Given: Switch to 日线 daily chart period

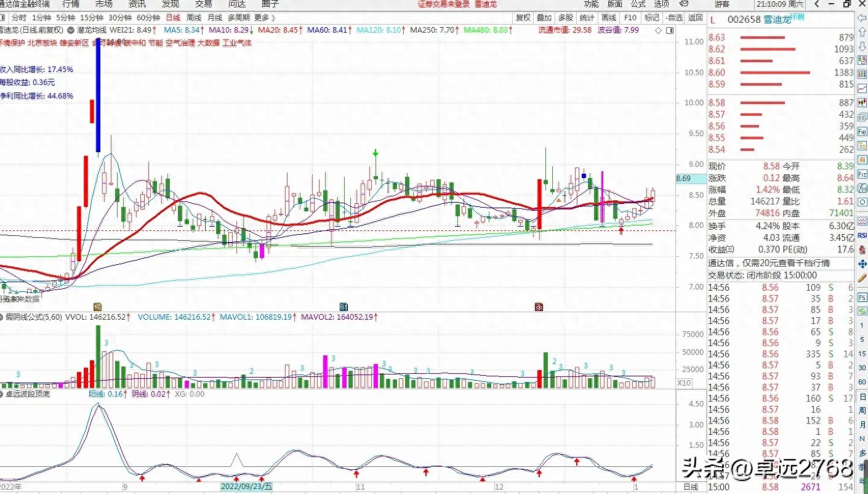Looking at the screenshot, I should (174, 18).
